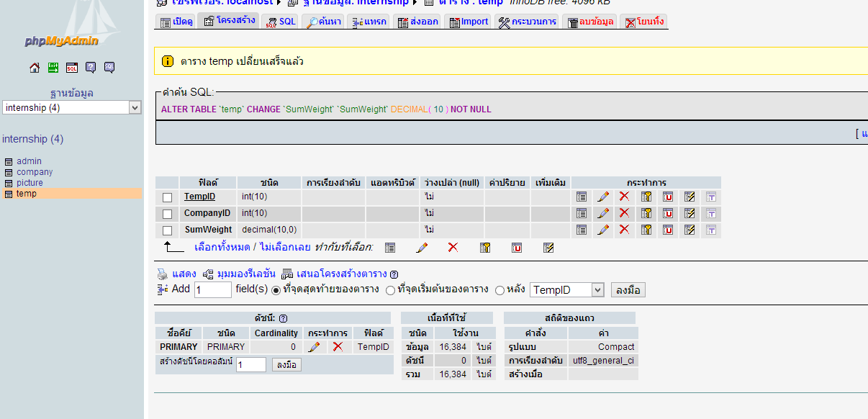Tick the SumWeight row checkbox
The image size is (868, 419).
coord(168,230)
